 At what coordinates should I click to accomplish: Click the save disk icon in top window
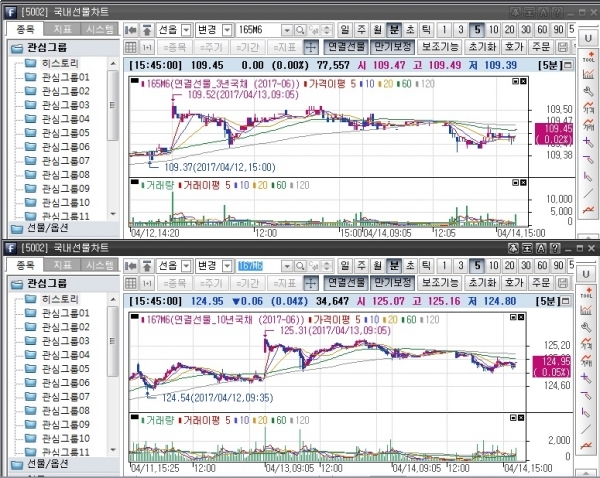tap(562, 47)
